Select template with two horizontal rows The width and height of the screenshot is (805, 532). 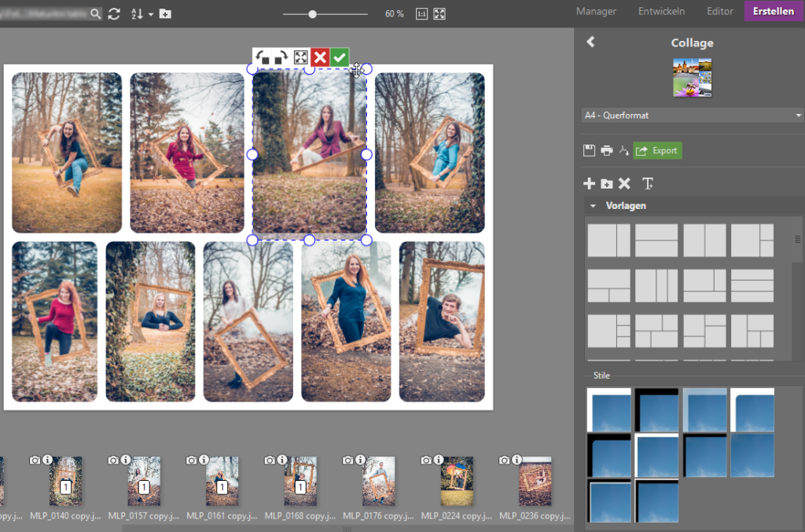click(x=656, y=240)
